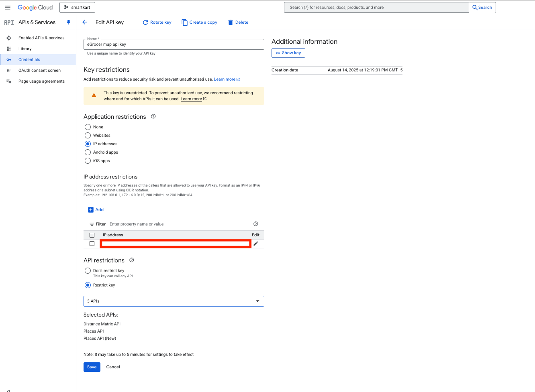Select Android apps restriction
Screen dimensions: 535x392
(88, 152)
